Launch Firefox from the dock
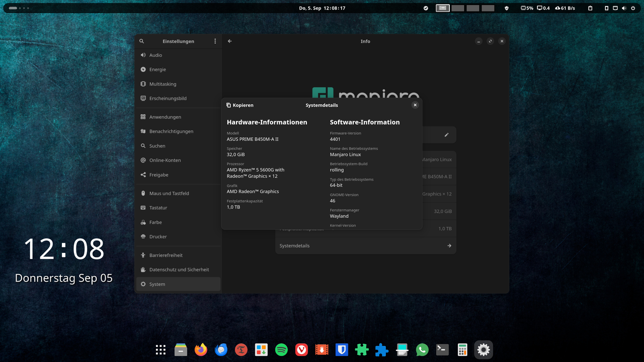 point(201,350)
